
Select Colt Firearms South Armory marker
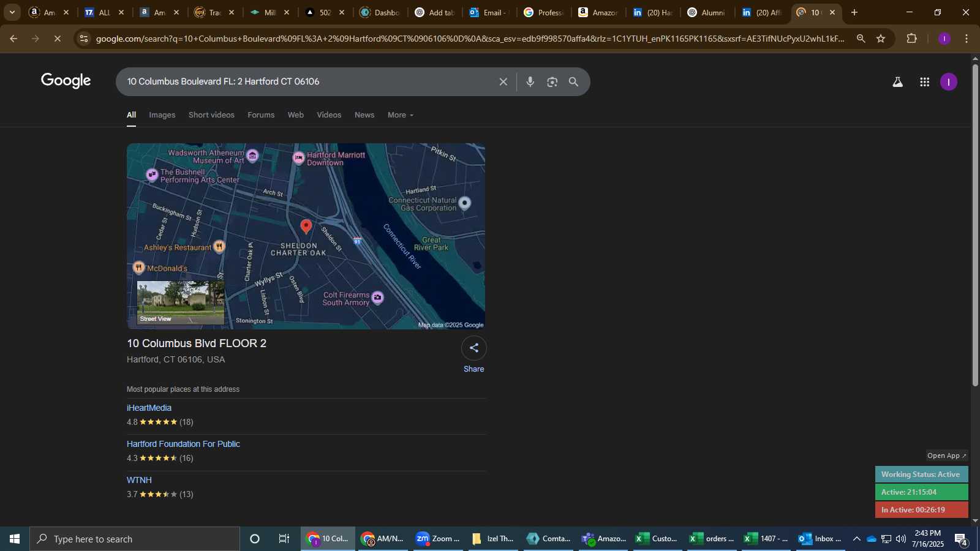pos(378,298)
